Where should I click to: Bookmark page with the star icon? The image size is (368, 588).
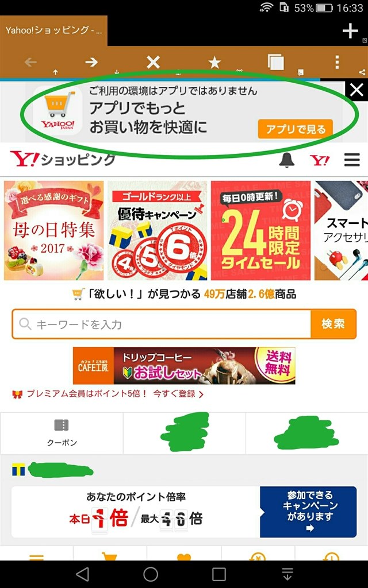(214, 62)
